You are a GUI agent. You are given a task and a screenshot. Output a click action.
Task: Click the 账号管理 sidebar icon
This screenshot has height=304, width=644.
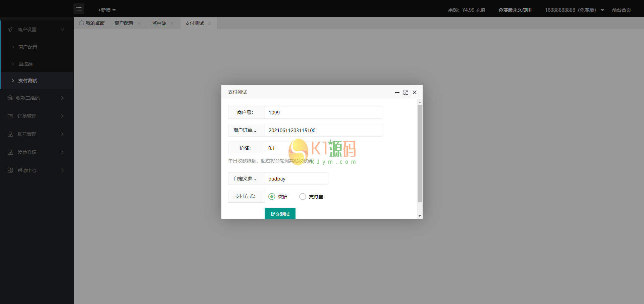click(x=10, y=134)
